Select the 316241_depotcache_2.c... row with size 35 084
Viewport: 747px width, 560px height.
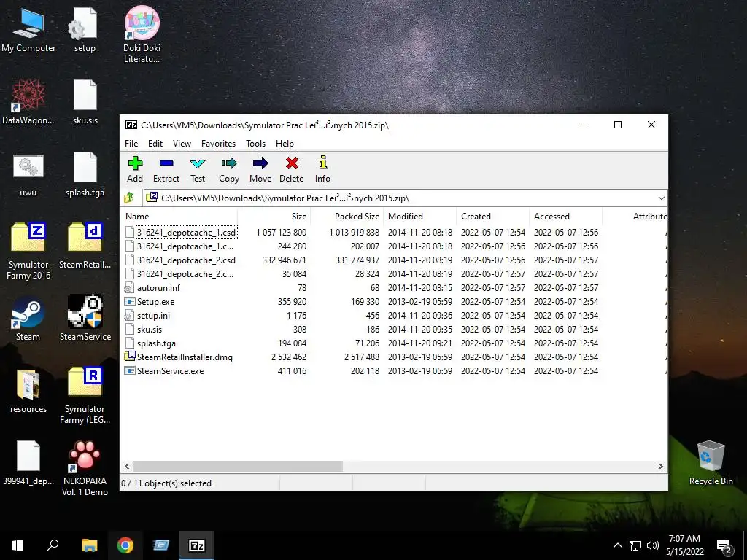[x=394, y=274]
